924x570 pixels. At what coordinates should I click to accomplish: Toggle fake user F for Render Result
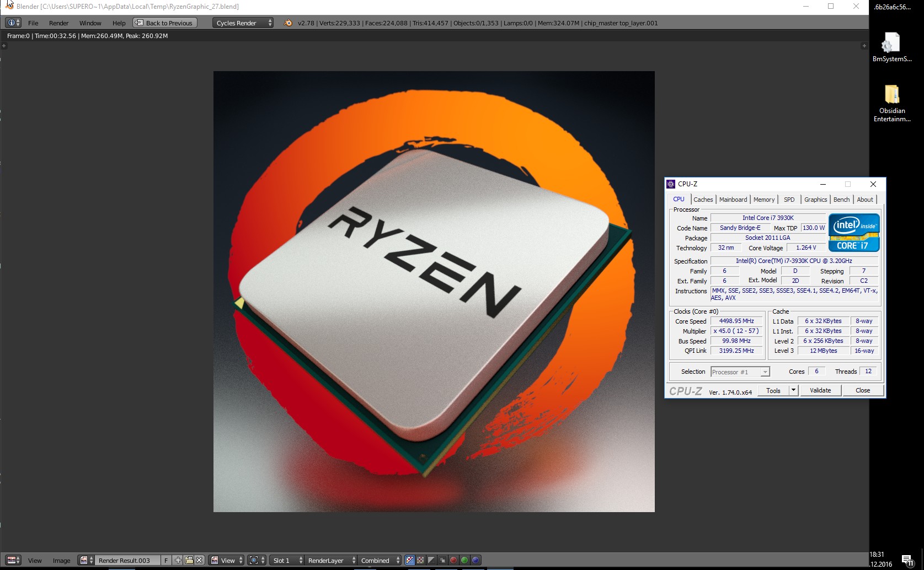166,560
